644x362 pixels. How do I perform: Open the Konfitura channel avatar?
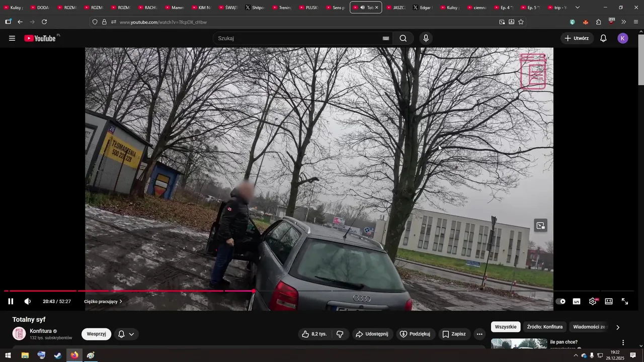[19, 334]
